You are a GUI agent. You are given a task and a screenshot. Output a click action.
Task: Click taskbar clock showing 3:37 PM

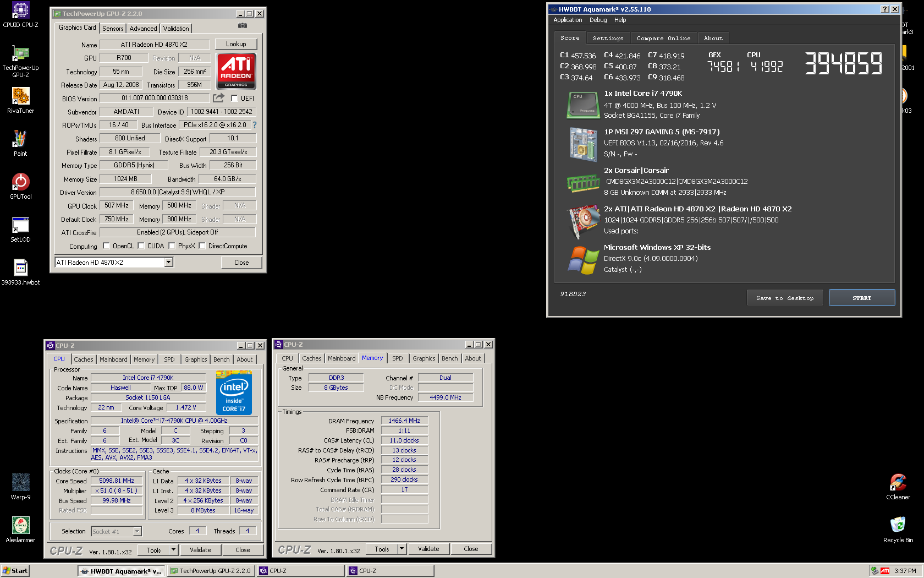(x=905, y=571)
